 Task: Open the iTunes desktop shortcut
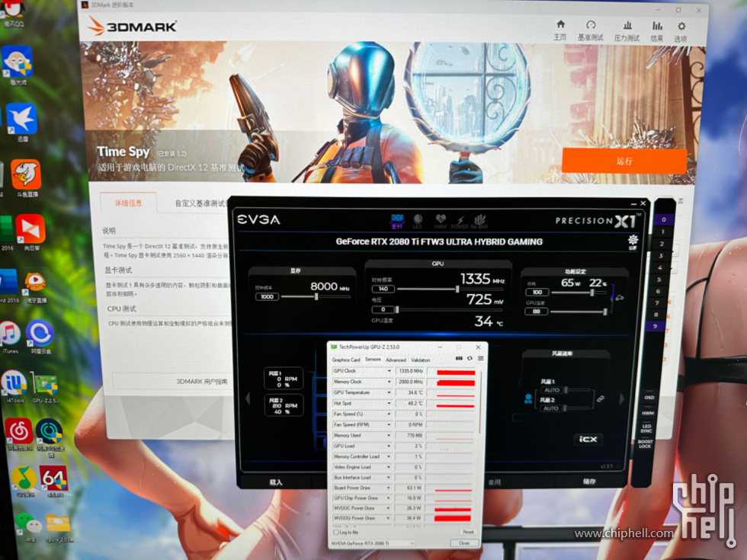tap(11, 337)
